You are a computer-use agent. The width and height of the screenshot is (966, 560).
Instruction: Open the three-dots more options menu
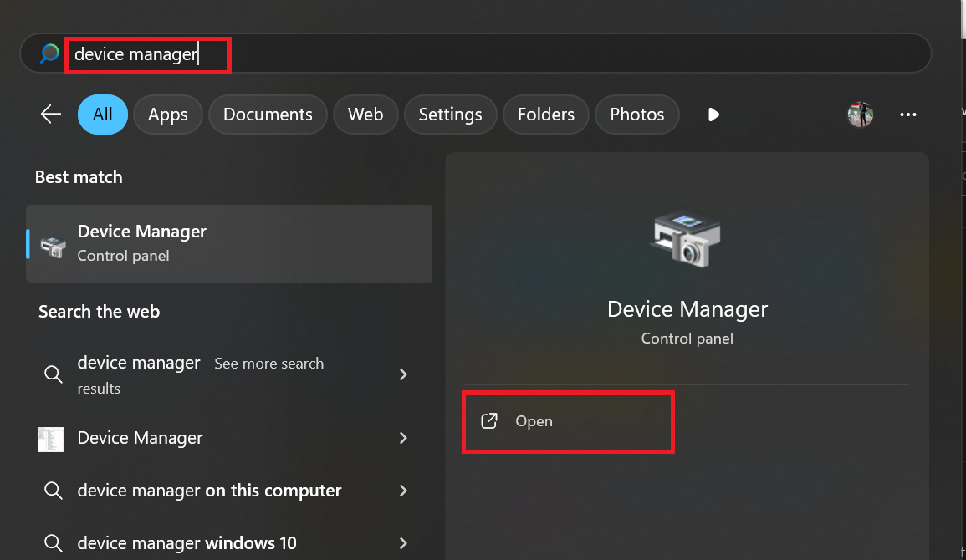pos(908,115)
